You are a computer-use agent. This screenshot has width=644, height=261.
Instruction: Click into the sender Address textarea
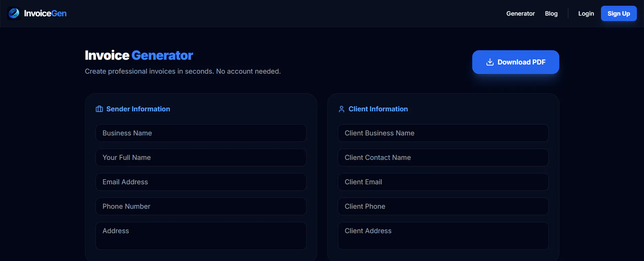pos(201,236)
